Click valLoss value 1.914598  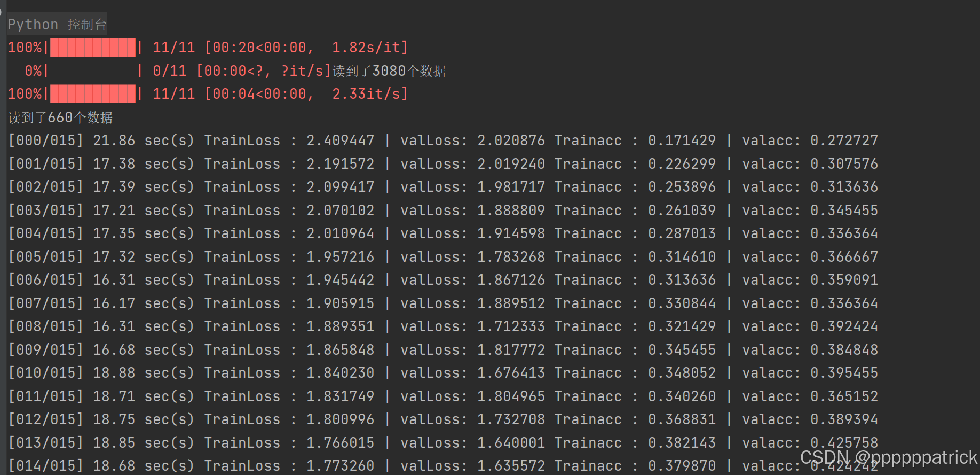(x=511, y=233)
